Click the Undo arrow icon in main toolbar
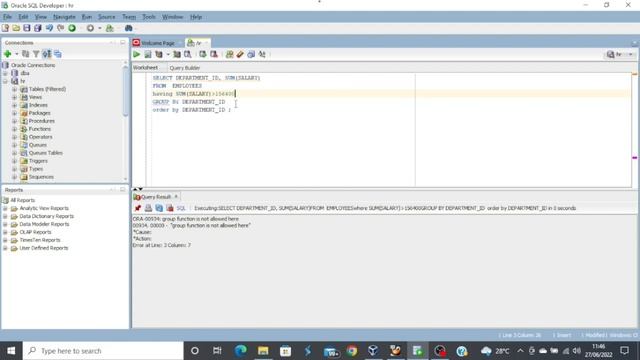This screenshot has height=360, width=640. click(49, 28)
